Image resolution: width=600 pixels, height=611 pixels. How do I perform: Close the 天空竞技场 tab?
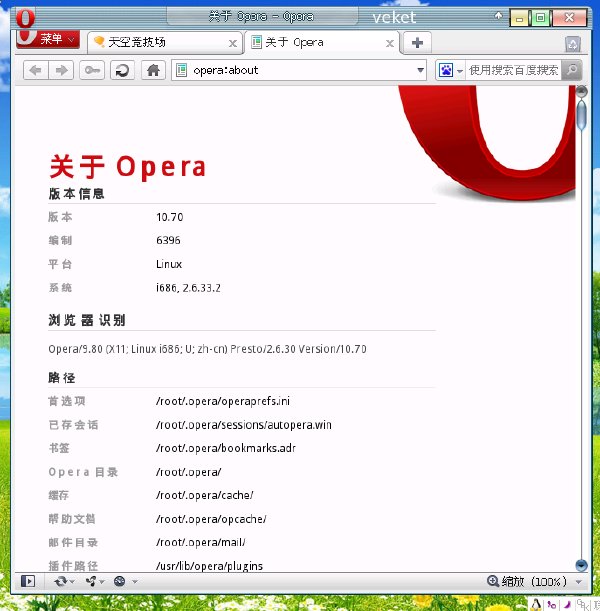(233, 43)
